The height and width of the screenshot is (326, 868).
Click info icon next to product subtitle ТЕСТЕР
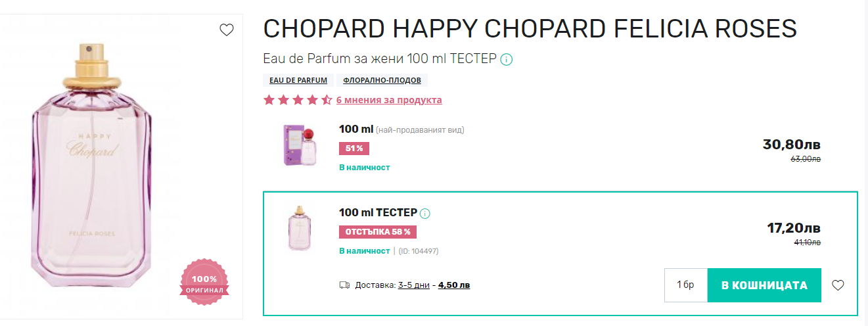507,60
